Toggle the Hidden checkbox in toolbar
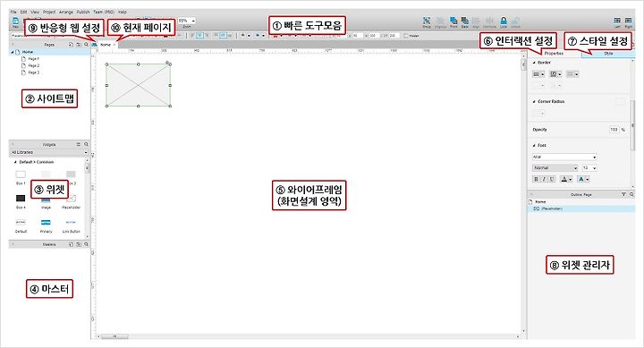Screen dimensions: 644x348 pyautogui.click(x=406, y=36)
